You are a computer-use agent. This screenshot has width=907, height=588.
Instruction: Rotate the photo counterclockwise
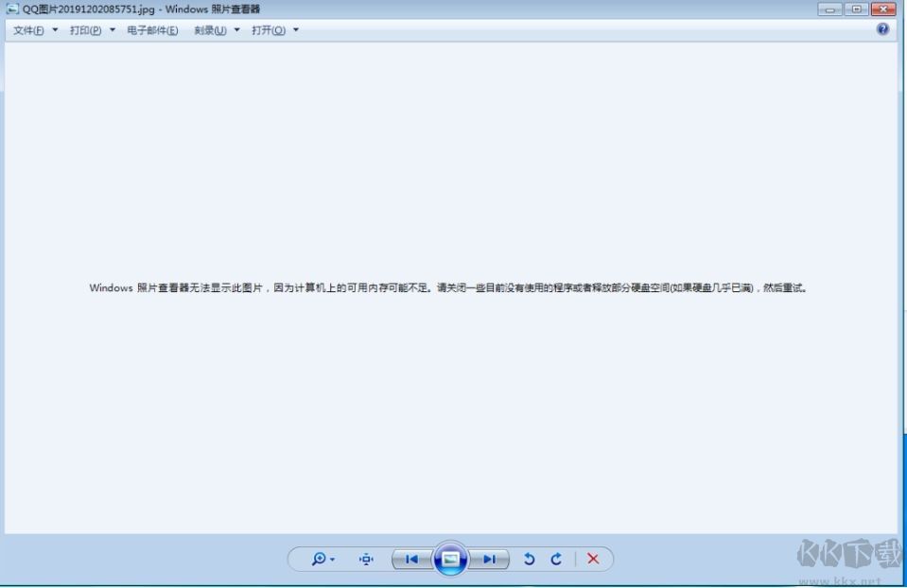tap(530, 559)
